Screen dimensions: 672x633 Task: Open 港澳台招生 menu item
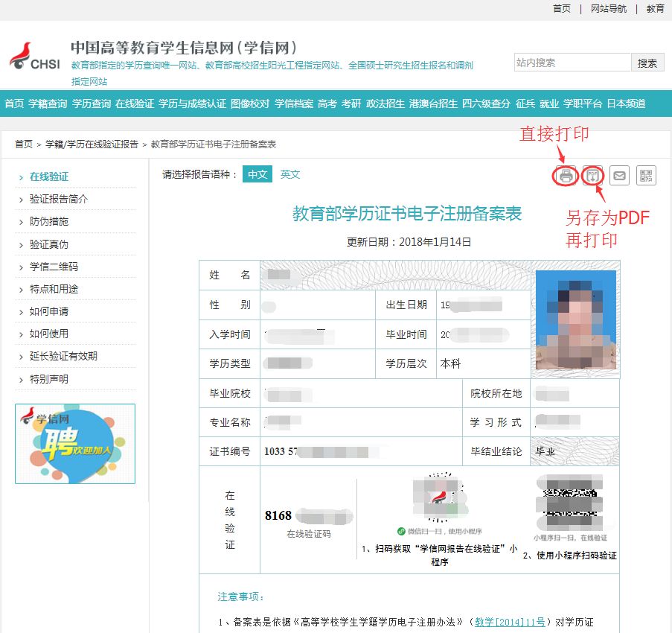click(433, 104)
